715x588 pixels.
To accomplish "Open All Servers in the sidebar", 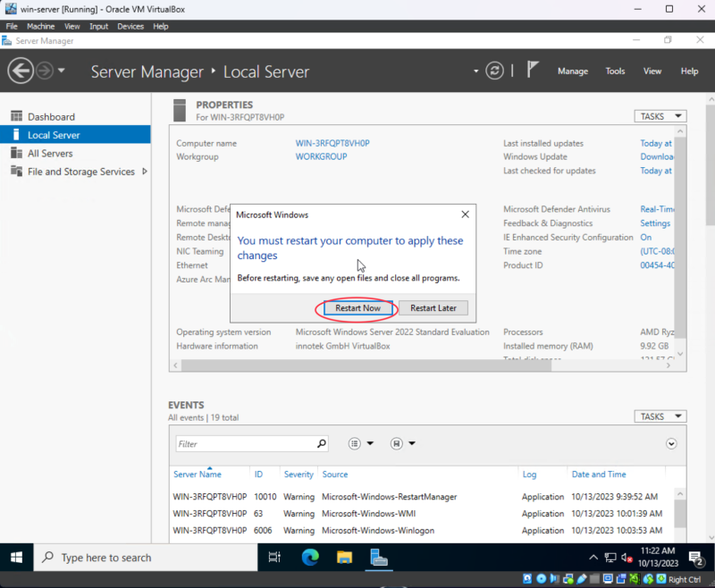I will click(50, 154).
